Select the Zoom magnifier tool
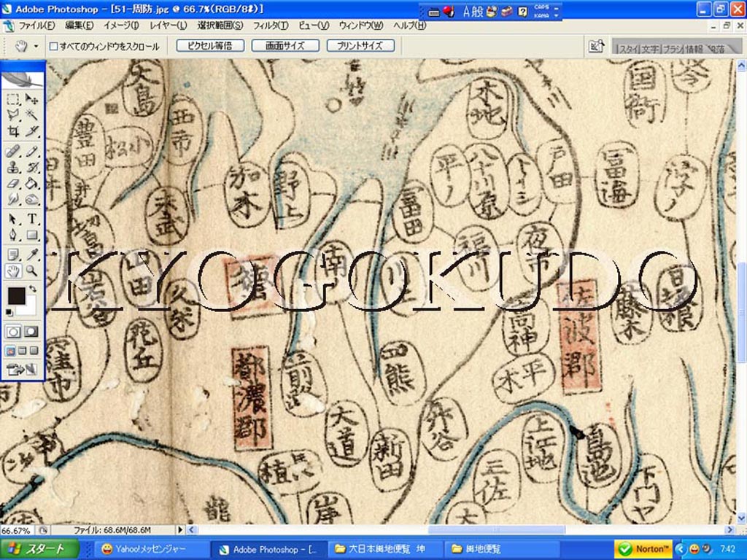Screen dimensions: 747x560 coord(31,271)
